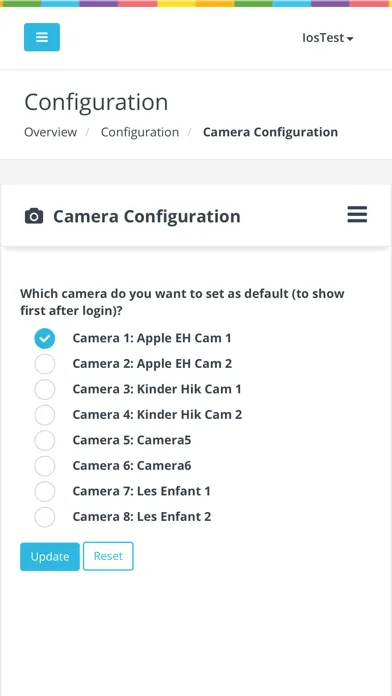Set Camera 6: Camera6 as default
The width and height of the screenshot is (392, 696).
click(45, 466)
